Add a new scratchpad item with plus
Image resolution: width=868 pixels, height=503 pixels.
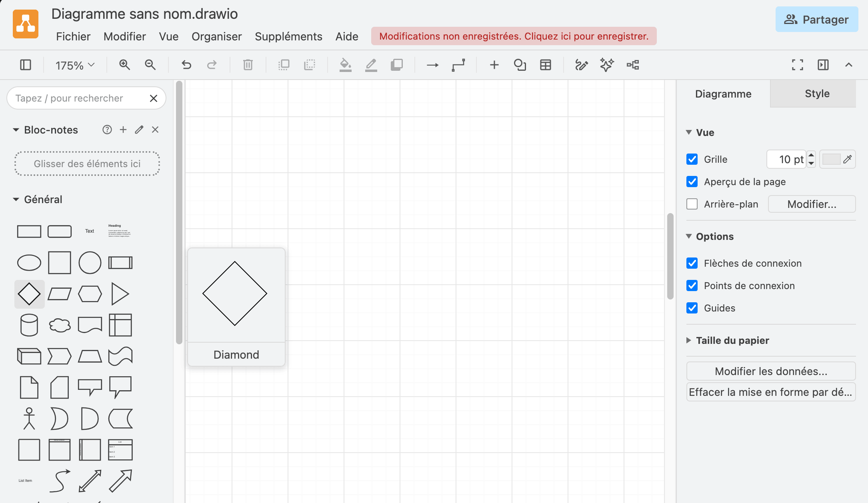(123, 130)
